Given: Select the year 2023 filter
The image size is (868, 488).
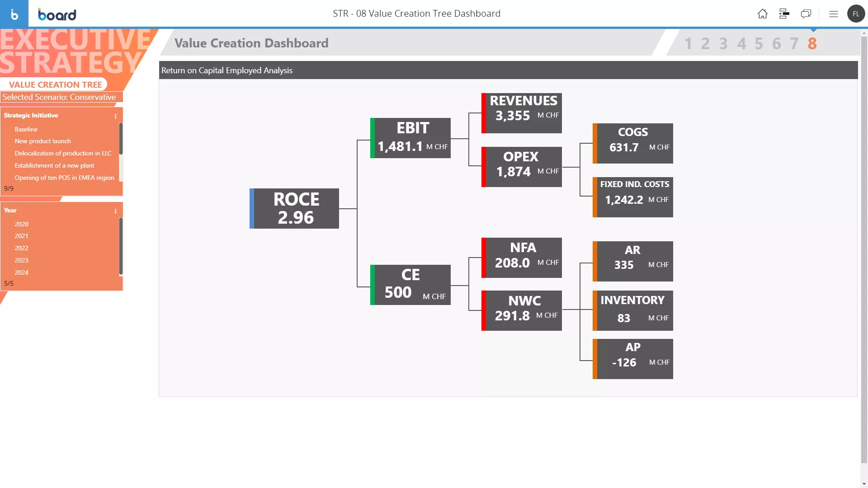Looking at the screenshot, I should coord(21,260).
